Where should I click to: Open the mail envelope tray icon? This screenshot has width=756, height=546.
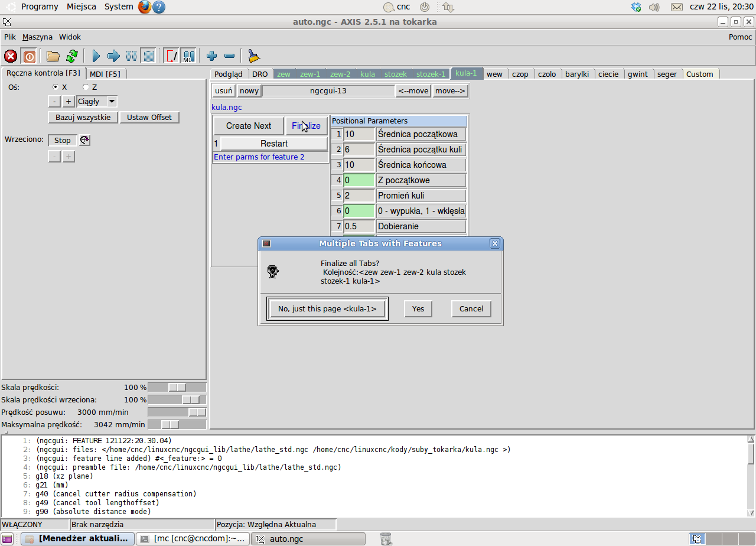[677, 7]
